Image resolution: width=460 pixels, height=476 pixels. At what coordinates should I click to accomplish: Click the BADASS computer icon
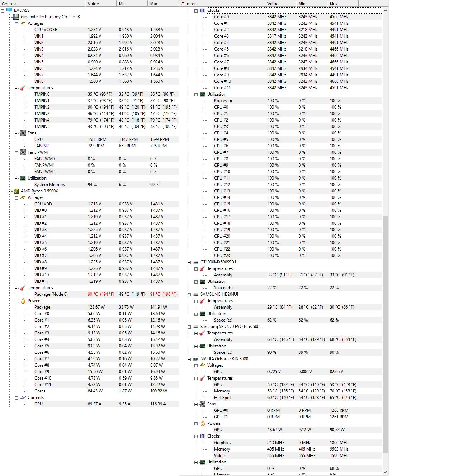pos(9,10)
